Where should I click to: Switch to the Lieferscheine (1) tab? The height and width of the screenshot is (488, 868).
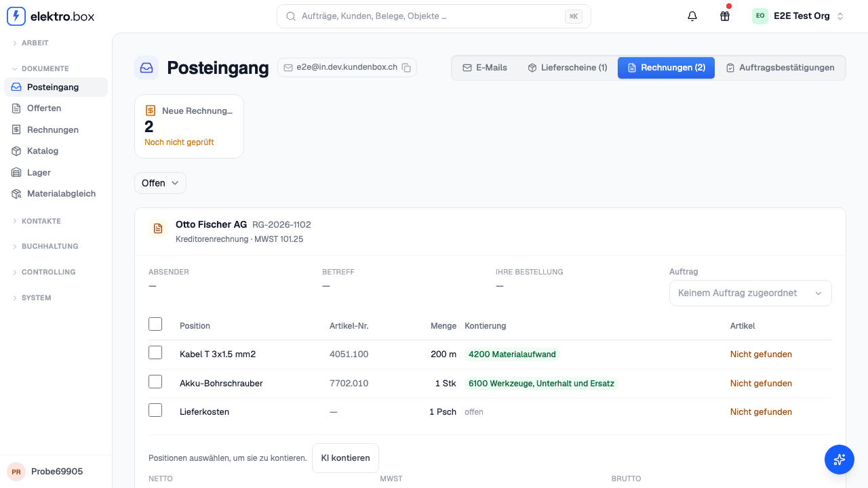568,68
